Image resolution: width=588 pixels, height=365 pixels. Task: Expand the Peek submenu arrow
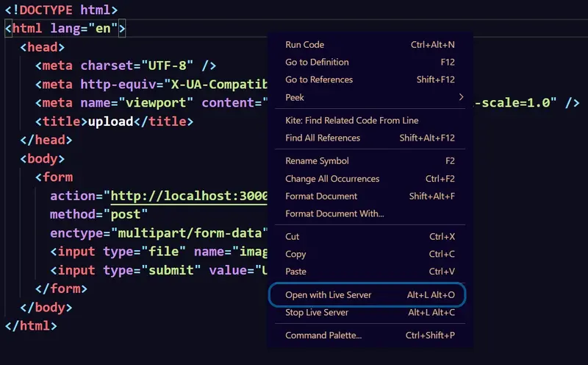tap(461, 97)
